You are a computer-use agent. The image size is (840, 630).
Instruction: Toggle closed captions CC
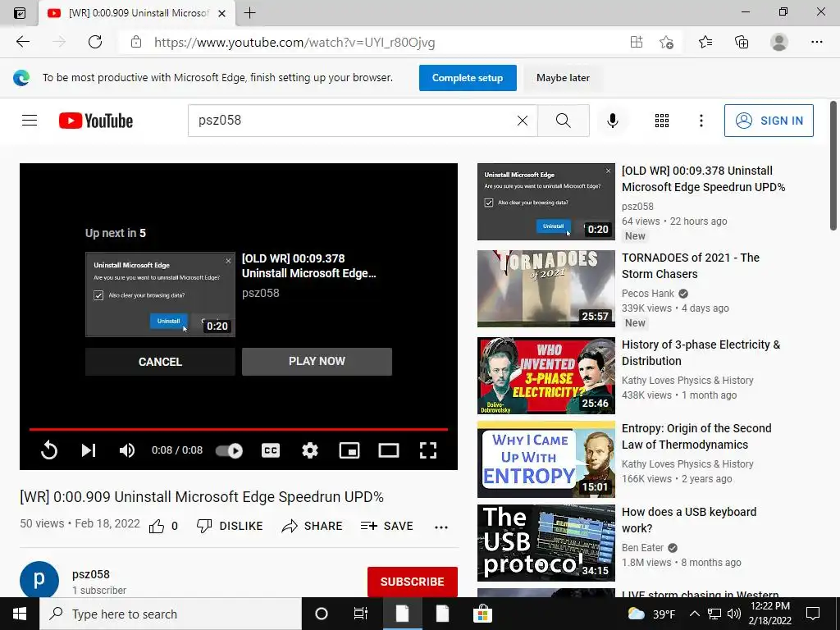tap(271, 450)
